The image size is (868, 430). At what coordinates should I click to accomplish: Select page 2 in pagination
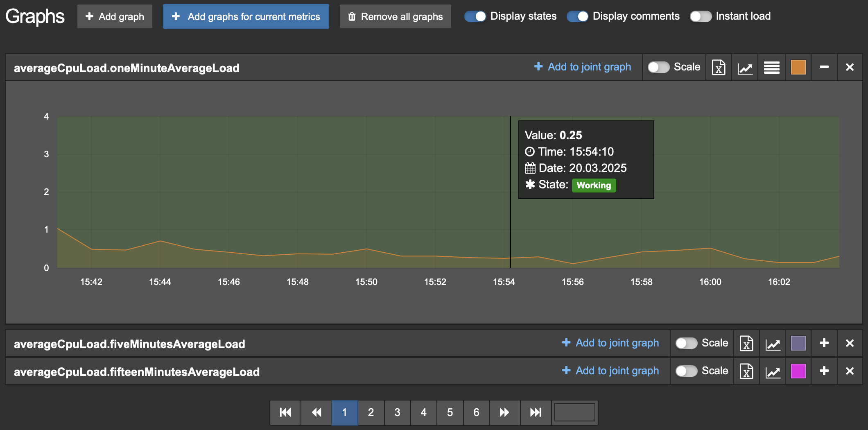point(371,412)
